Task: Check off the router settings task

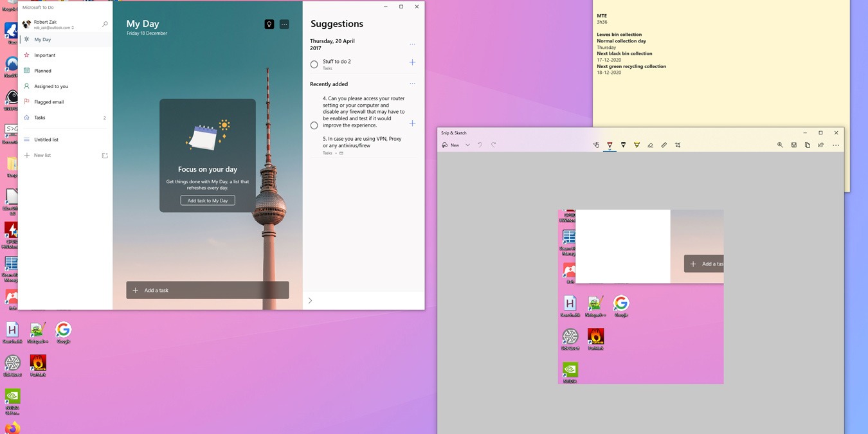Action: (x=314, y=125)
